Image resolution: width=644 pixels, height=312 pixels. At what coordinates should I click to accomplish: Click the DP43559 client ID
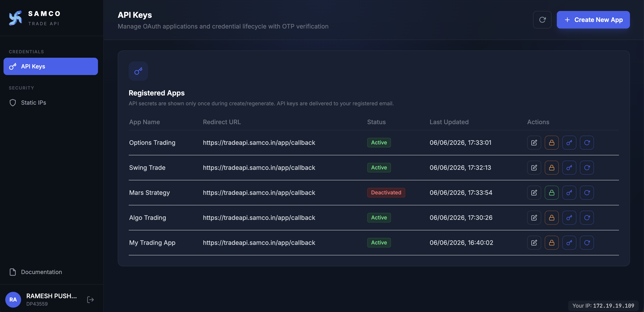[37, 304]
